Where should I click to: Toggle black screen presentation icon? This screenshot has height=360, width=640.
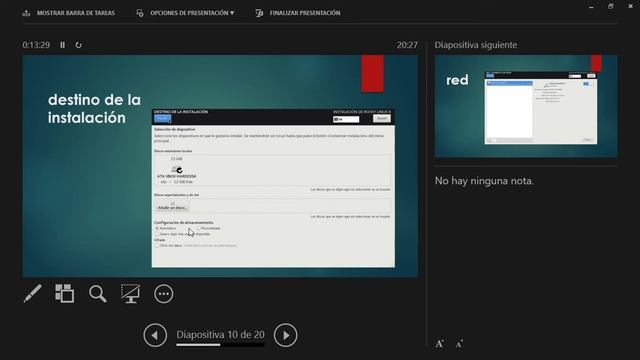(x=130, y=293)
